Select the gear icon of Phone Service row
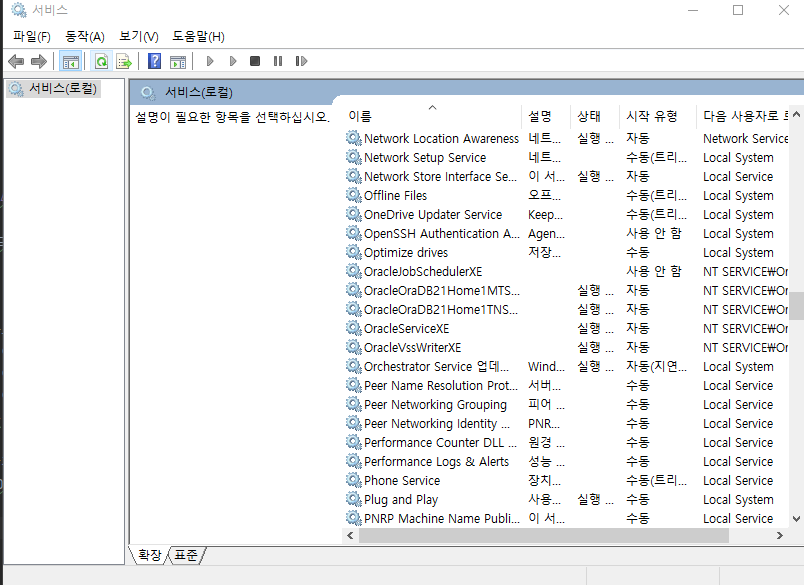 [353, 480]
